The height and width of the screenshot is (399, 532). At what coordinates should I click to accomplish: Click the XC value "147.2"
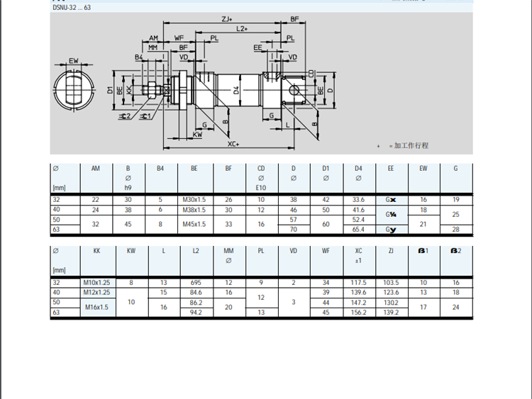tap(359, 303)
